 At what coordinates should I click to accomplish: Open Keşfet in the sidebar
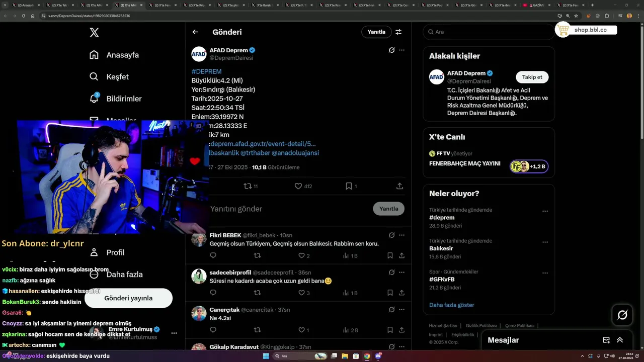pos(109,77)
